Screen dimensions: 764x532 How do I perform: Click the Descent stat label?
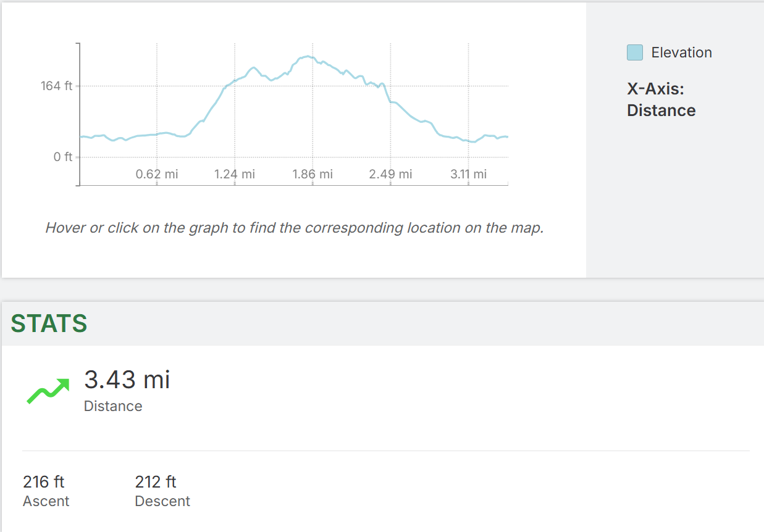[x=162, y=501]
